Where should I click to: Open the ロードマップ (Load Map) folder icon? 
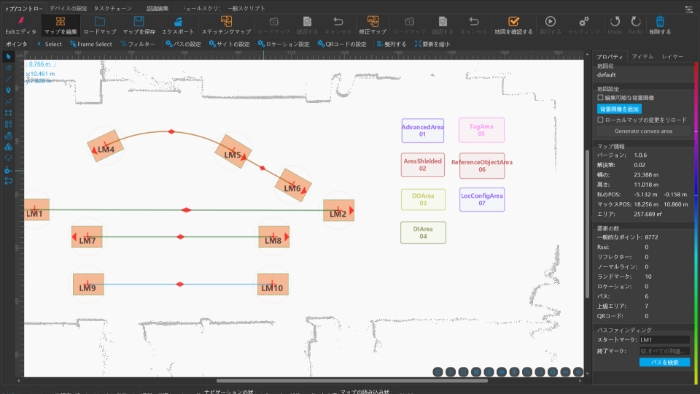pyautogui.click(x=100, y=21)
